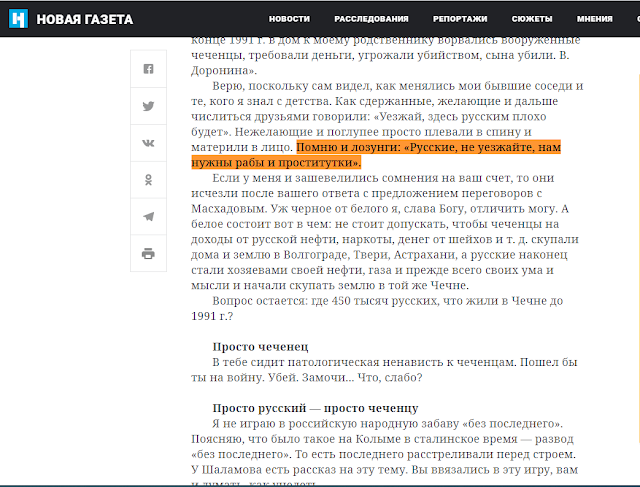Click the line 'Вопрос остается: где 450 тысяч'
Screen dimensions: 640x487
click(x=387, y=301)
